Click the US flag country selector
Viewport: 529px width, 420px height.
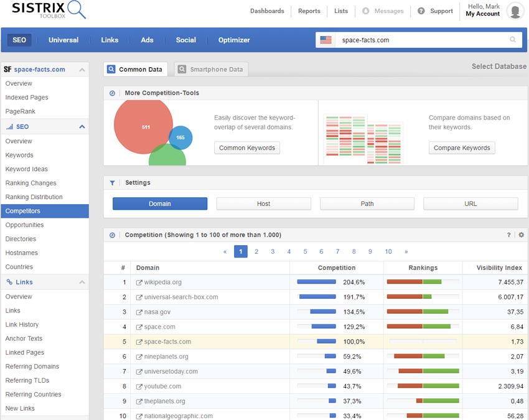[x=325, y=40]
